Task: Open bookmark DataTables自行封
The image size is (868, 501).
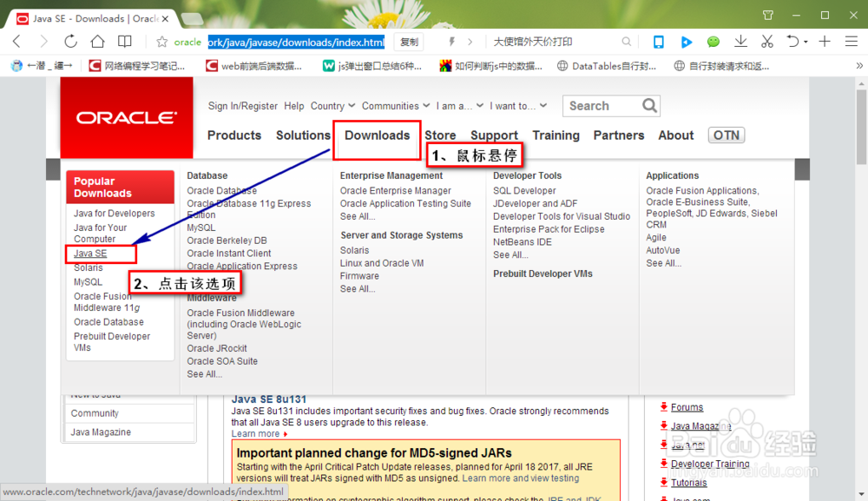Action: click(x=606, y=66)
